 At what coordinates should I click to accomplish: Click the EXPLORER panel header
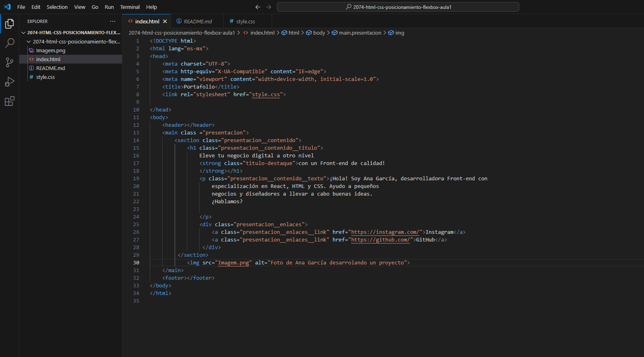point(37,21)
